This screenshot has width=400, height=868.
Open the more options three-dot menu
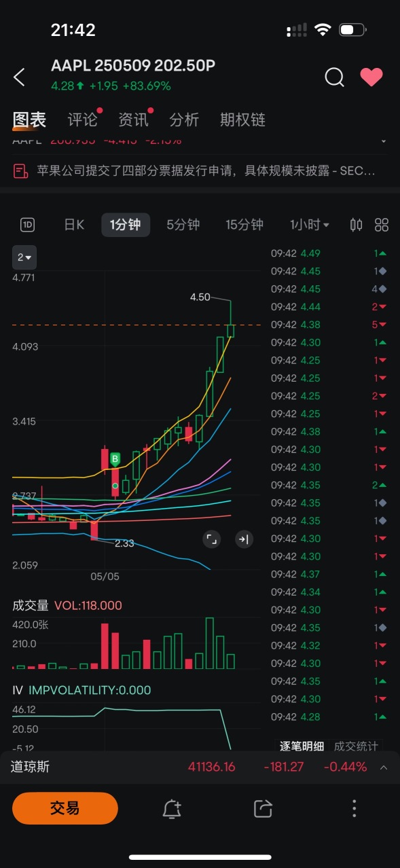[x=354, y=808]
